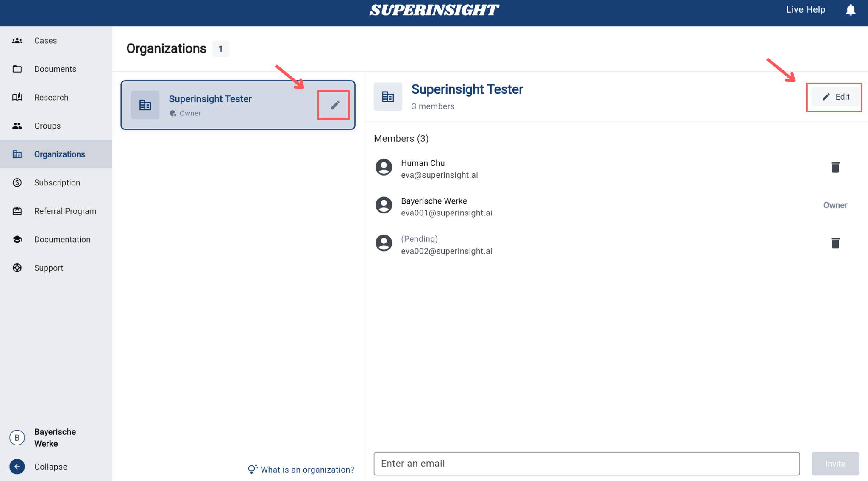Viewport: 868px width, 481px height.
Task: Click the Subscription dollar icon
Action: coord(17,182)
